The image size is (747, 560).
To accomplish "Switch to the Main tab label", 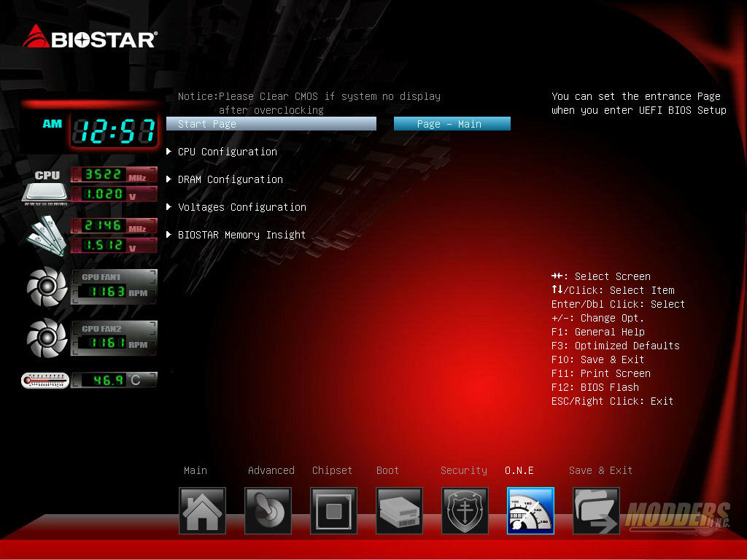I will (x=196, y=470).
